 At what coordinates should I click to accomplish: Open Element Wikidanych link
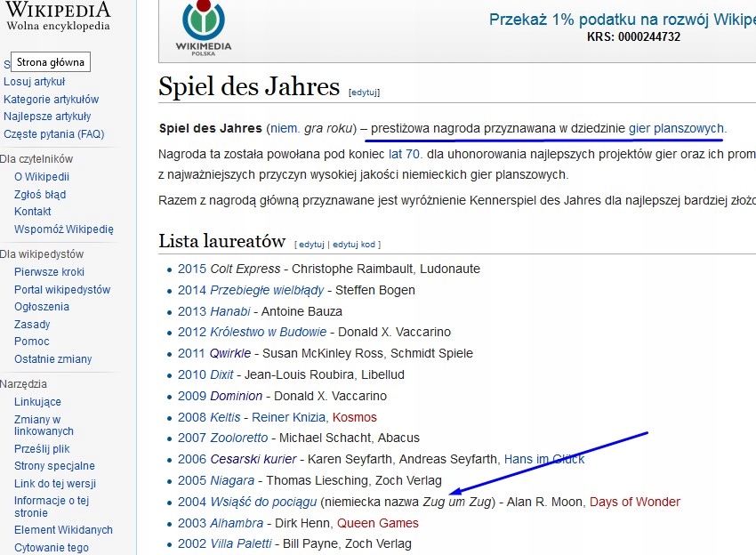click(x=63, y=530)
